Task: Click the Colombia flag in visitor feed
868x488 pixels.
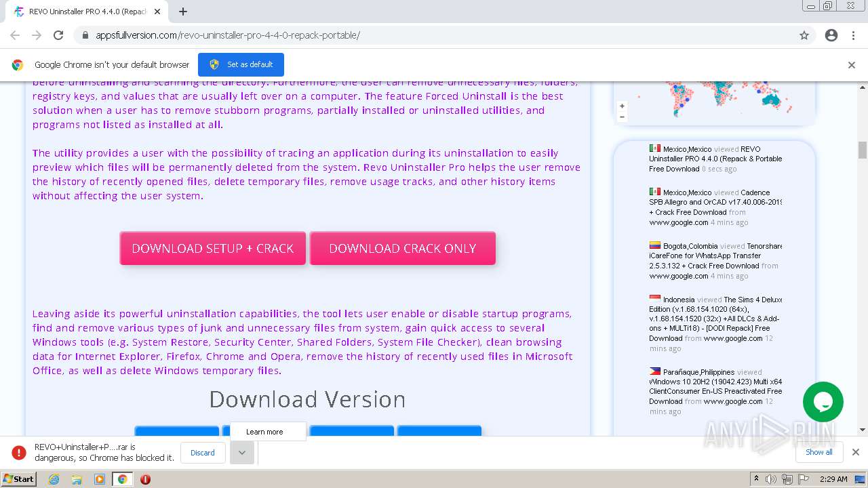Action: coord(655,245)
